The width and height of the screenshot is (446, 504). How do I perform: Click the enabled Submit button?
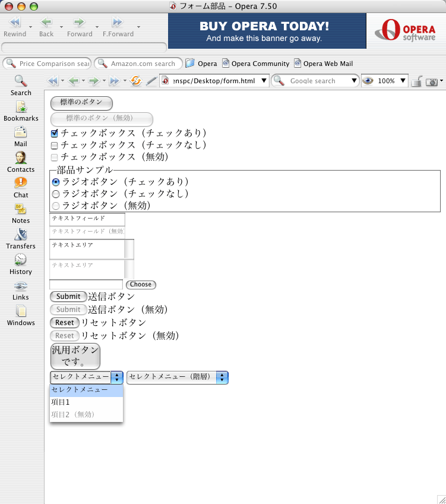[68, 297]
